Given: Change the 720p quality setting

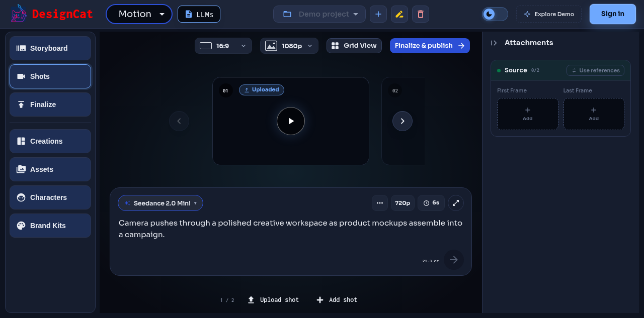Looking at the screenshot, I should pyautogui.click(x=403, y=203).
